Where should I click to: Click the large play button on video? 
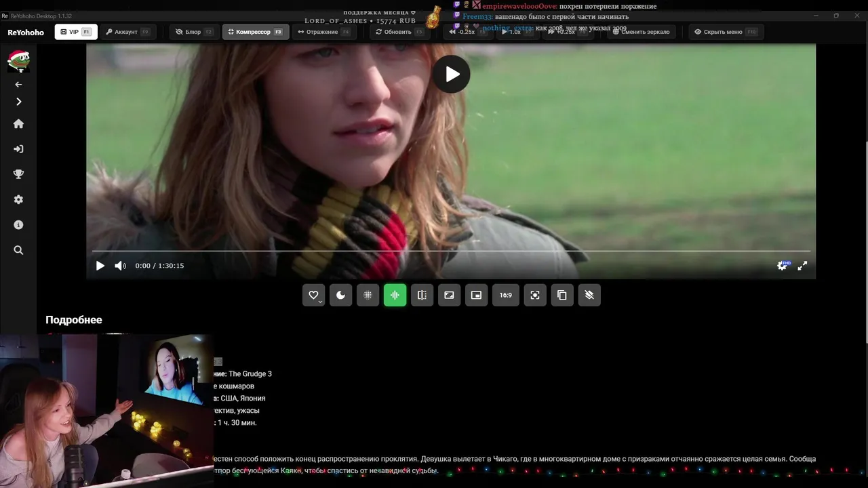tap(452, 75)
